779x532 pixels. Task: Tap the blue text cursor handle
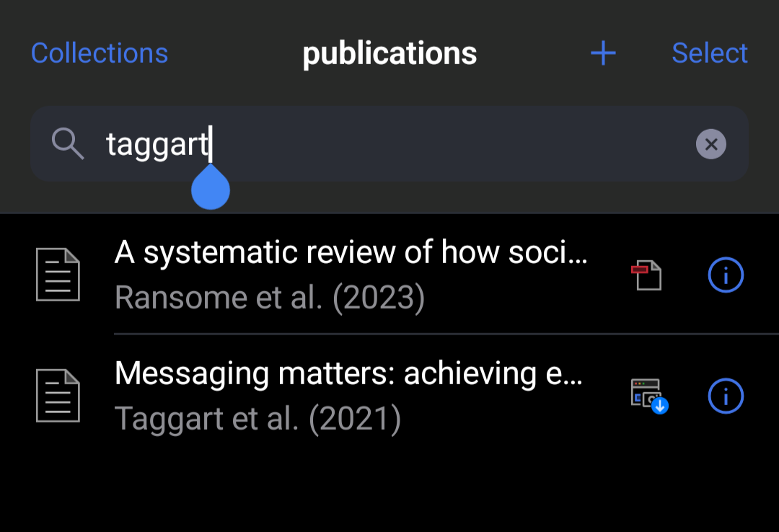pos(211,187)
